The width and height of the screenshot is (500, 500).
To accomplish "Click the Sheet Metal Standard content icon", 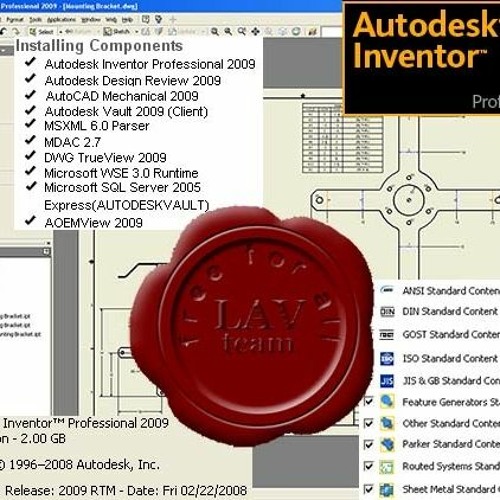I will [x=387, y=489].
